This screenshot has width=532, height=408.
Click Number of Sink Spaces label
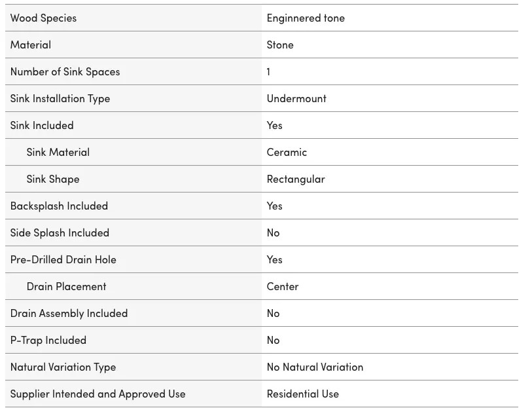pyautogui.click(x=65, y=71)
